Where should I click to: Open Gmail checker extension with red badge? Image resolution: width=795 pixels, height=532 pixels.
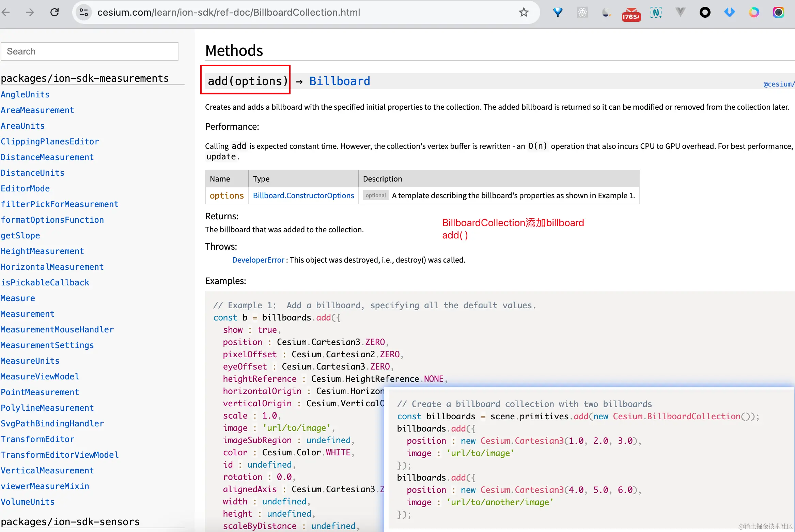coord(631,14)
